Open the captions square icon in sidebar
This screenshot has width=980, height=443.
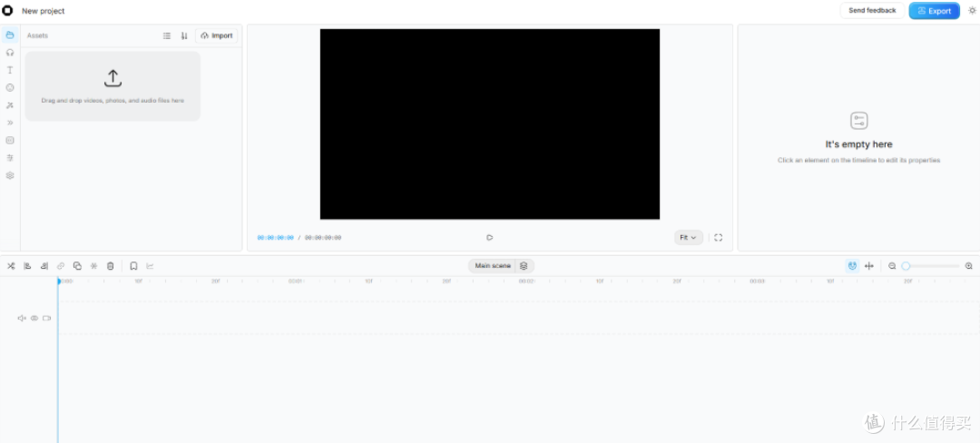click(10, 140)
